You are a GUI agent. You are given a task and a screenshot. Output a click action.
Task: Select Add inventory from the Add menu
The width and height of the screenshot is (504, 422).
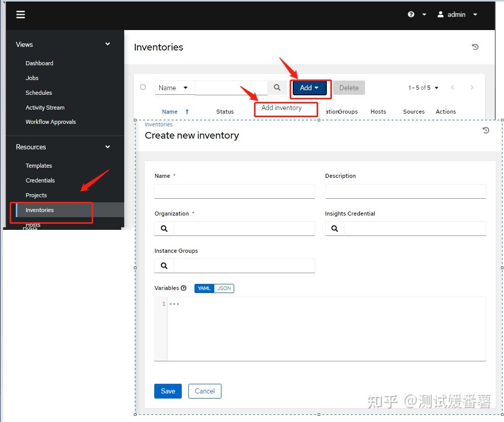281,108
